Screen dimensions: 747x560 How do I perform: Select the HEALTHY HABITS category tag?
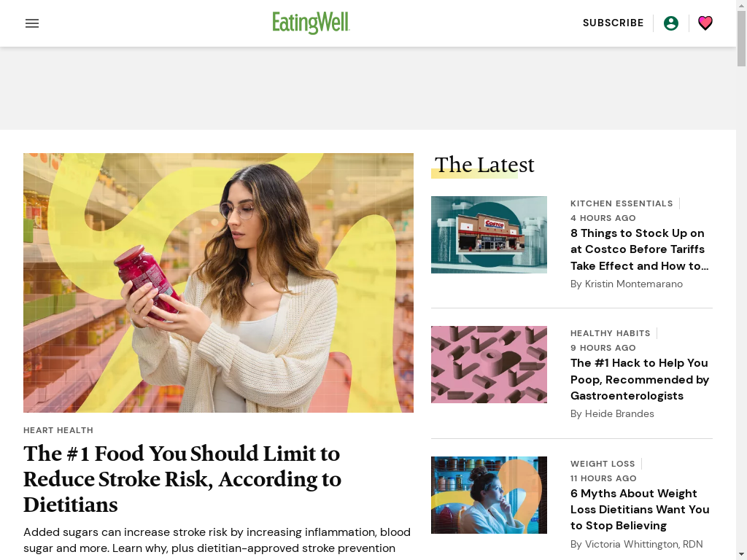pyautogui.click(x=610, y=333)
